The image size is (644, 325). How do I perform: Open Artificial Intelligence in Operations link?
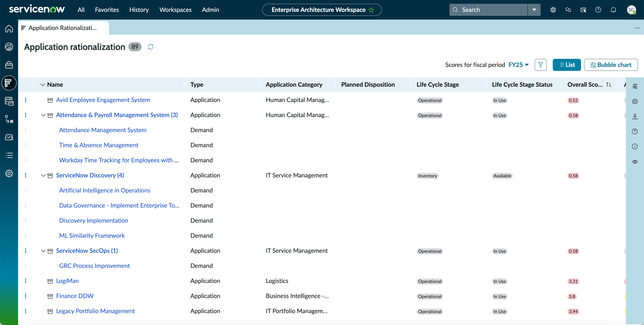click(104, 190)
